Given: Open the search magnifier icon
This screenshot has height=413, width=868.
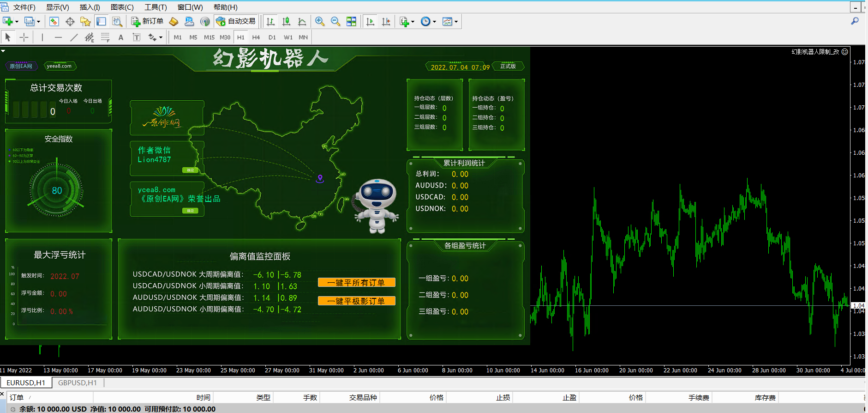Looking at the screenshot, I should 855,21.
